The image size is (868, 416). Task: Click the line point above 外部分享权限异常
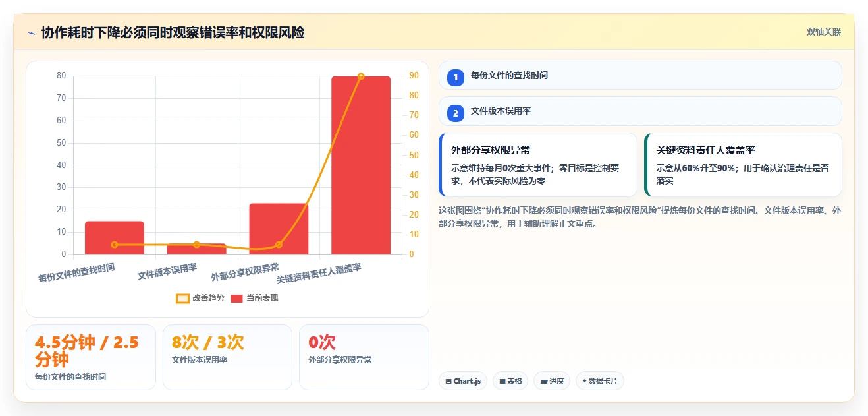[279, 245]
